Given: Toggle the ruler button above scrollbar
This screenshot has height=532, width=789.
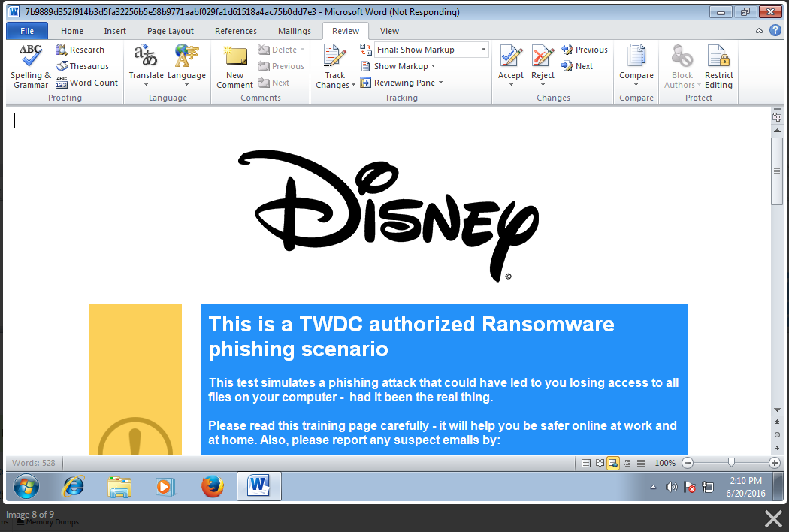Looking at the screenshot, I should (777, 117).
